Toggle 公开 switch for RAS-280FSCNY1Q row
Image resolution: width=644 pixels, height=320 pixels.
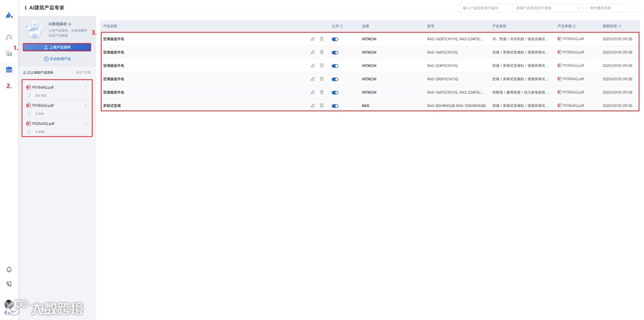pyautogui.click(x=335, y=79)
